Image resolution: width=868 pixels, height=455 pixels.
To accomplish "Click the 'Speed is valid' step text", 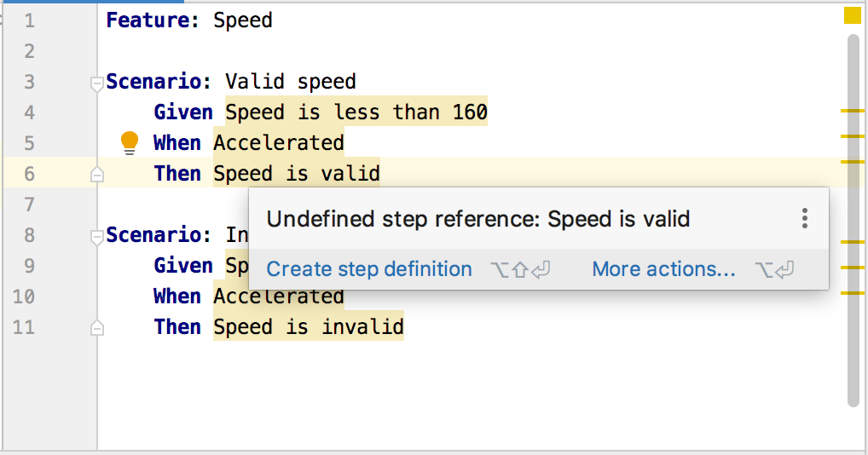I will coord(296,174).
